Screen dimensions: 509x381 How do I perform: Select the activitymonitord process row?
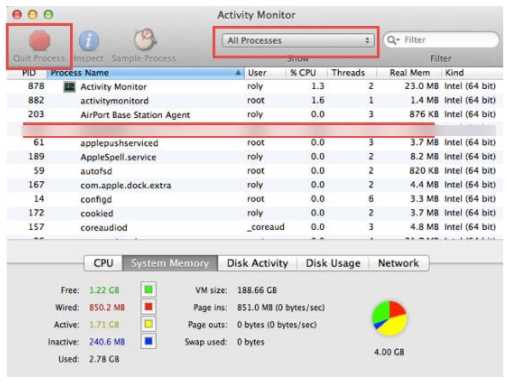(255, 100)
